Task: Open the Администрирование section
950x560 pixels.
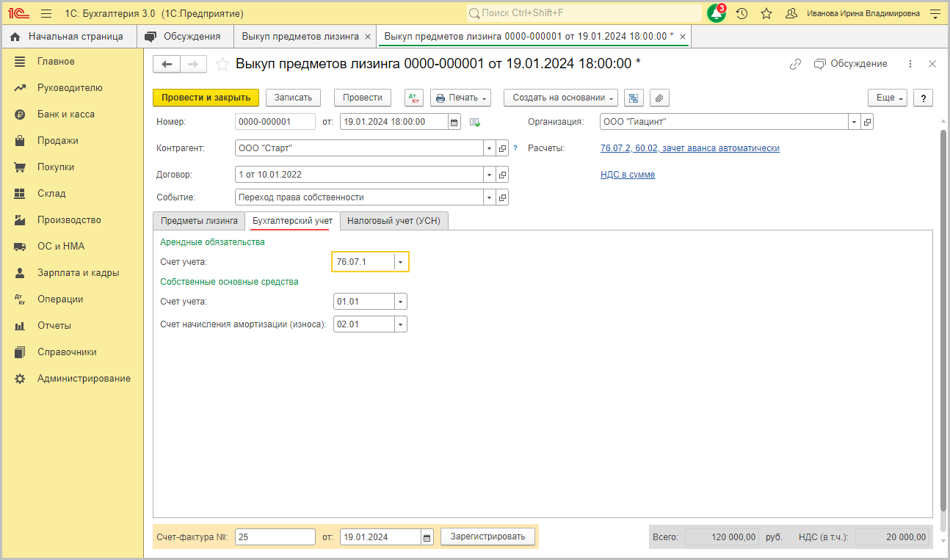Action: pyautogui.click(x=84, y=379)
